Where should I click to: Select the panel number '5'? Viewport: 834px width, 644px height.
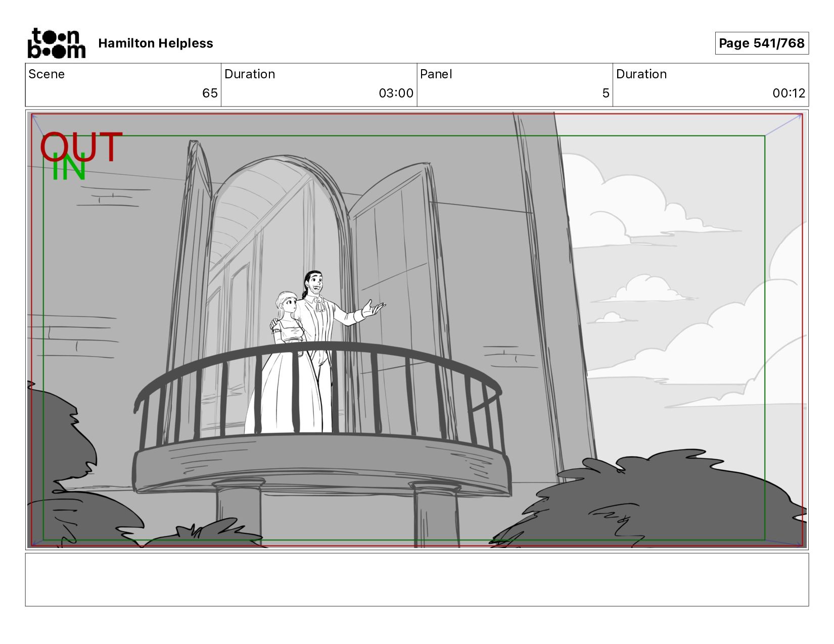pos(606,93)
